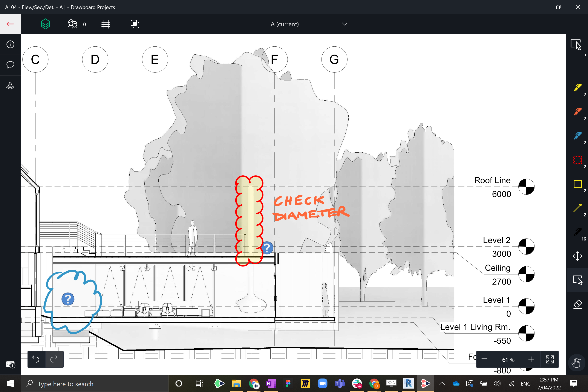Viewport: 588px width, 392px height.
Task: Show hidden icons in system tray
Action: 442,383
